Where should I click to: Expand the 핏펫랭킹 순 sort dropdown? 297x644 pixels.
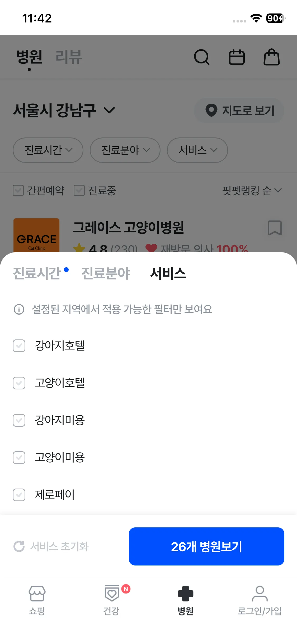[x=252, y=190]
